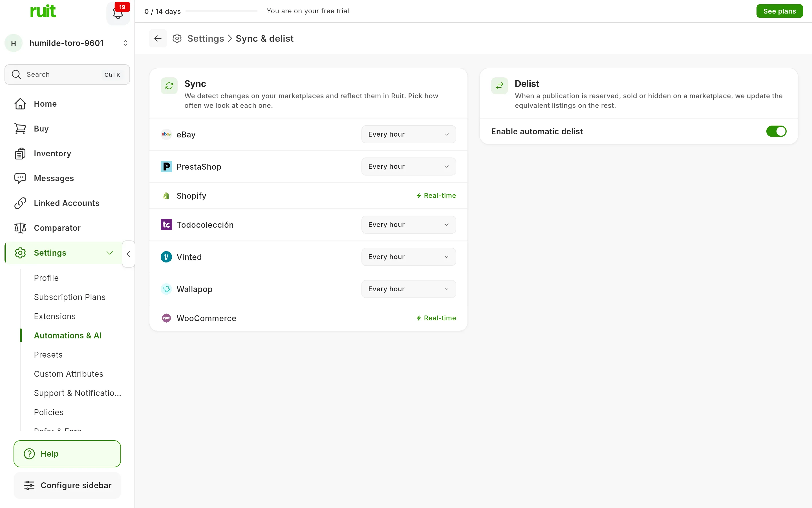Click the Sync refresh icon
Image resolution: width=812 pixels, height=508 pixels.
pos(169,86)
